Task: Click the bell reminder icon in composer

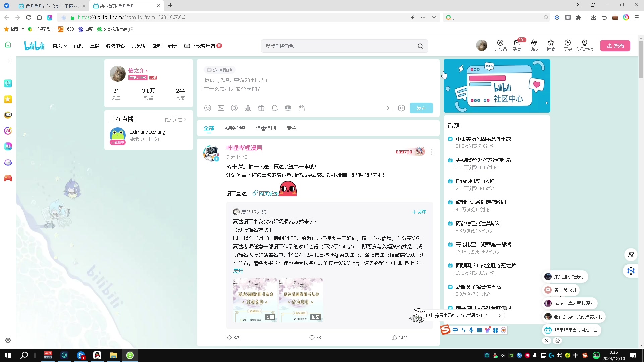Action: point(275,108)
